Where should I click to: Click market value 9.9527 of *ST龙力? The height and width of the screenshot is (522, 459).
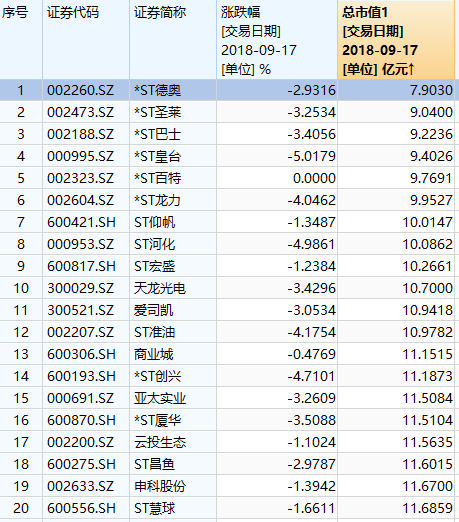(x=431, y=200)
